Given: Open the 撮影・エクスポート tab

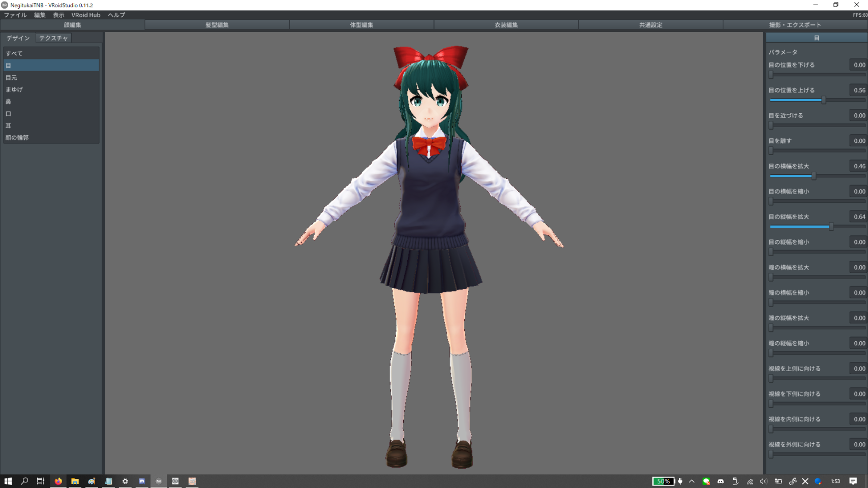Looking at the screenshot, I should (795, 25).
